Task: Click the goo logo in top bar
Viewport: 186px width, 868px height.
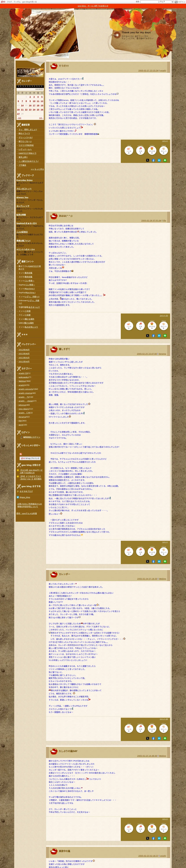Action: pyautogui.click(x=3, y=2)
